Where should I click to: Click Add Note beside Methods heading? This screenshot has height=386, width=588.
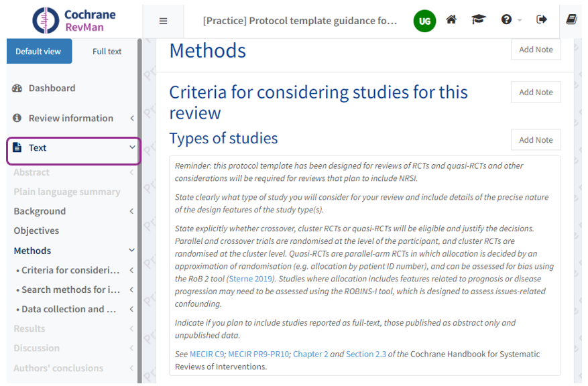coord(536,50)
